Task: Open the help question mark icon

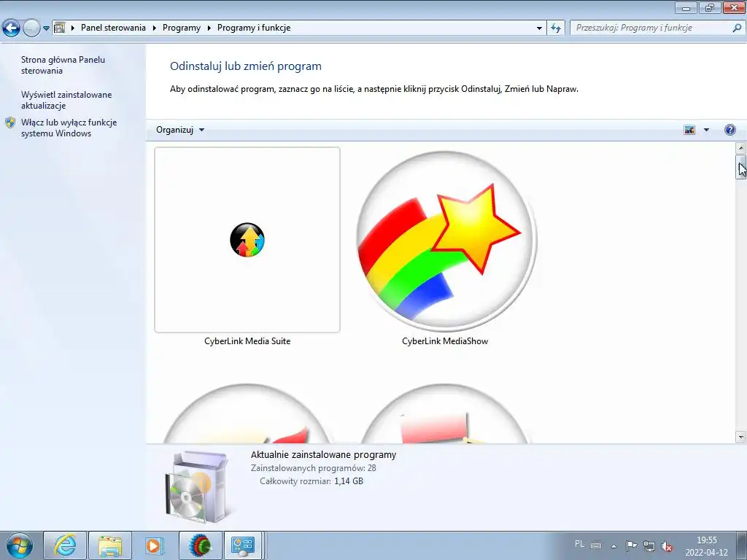Action: tap(729, 130)
